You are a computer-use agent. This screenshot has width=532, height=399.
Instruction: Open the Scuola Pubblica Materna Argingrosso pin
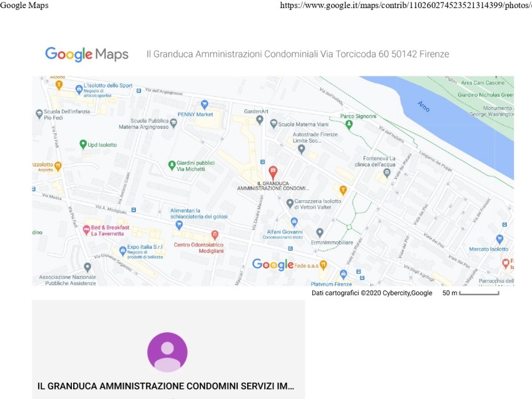pyautogui.click(x=173, y=123)
